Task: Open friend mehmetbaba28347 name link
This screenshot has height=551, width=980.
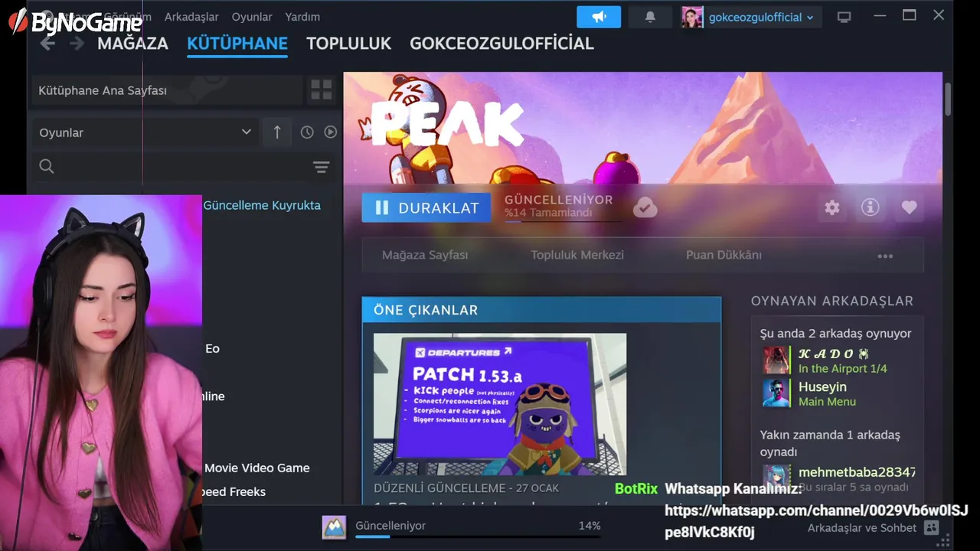Action: (x=857, y=472)
